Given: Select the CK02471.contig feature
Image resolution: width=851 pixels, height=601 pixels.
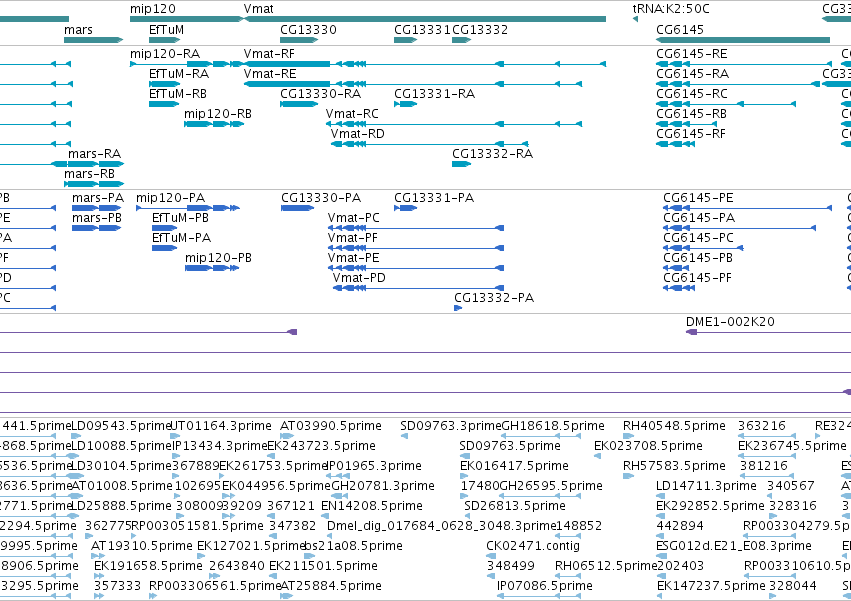Looking at the screenshot, I should click(532, 547).
